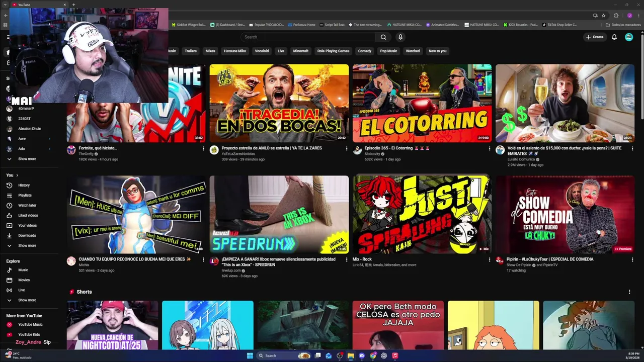Open YouTube Music link
The width and height of the screenshot is (644, 362).
click(x=29, y=324)
